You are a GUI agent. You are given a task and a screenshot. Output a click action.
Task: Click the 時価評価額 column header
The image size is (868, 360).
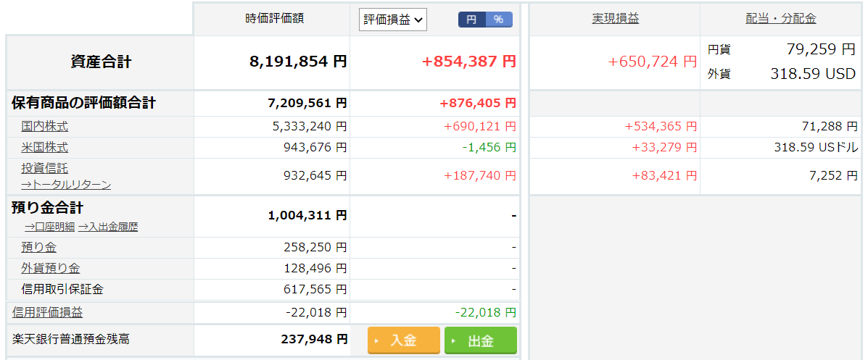(x=275, y=18)
